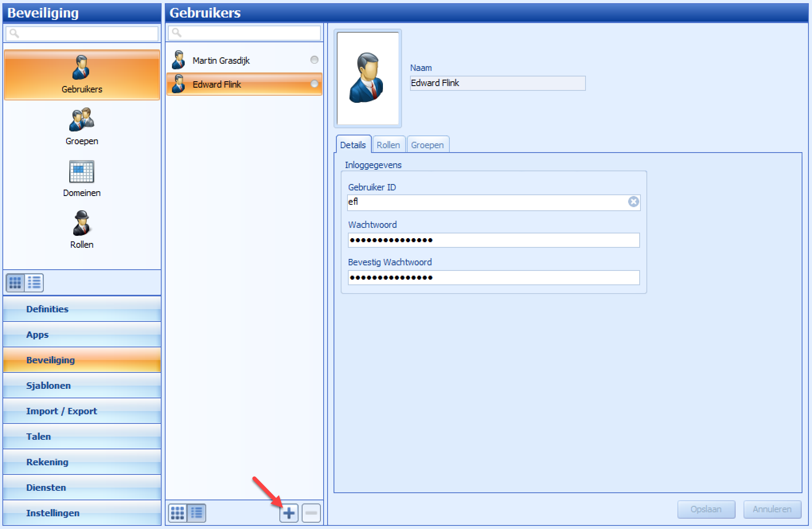The height and width of the screenshot is (529, 812).
Task: Open the Groepen section icon
Action: click(82, 120)
